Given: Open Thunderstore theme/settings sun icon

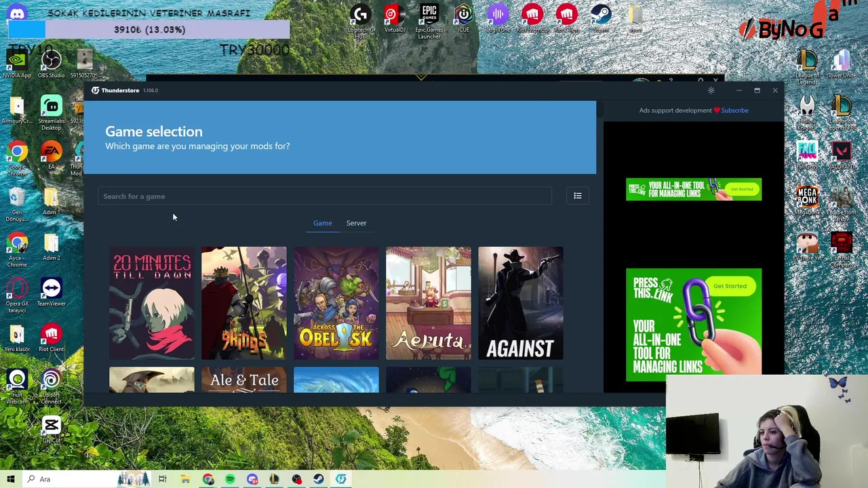Looking at the screenshot, I should [711, 90].
